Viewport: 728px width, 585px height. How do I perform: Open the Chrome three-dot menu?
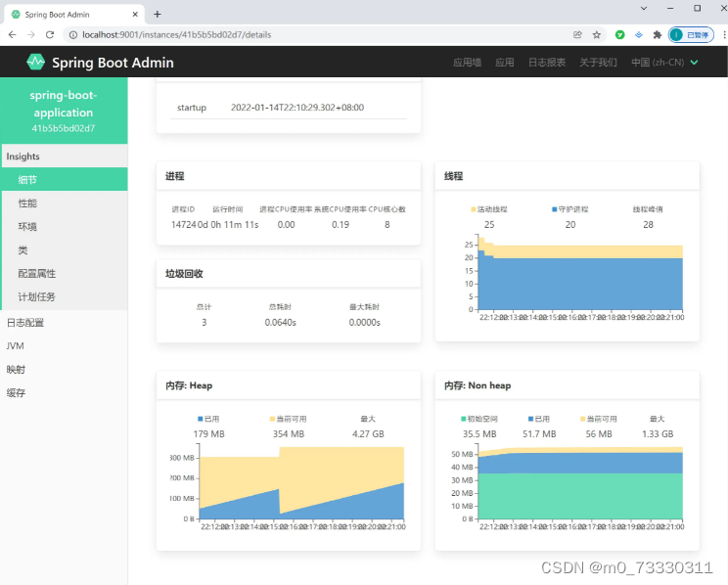(724, 35)
